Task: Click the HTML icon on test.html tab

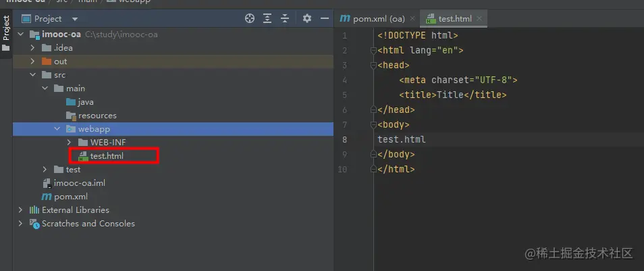Action: click(431, 19)
